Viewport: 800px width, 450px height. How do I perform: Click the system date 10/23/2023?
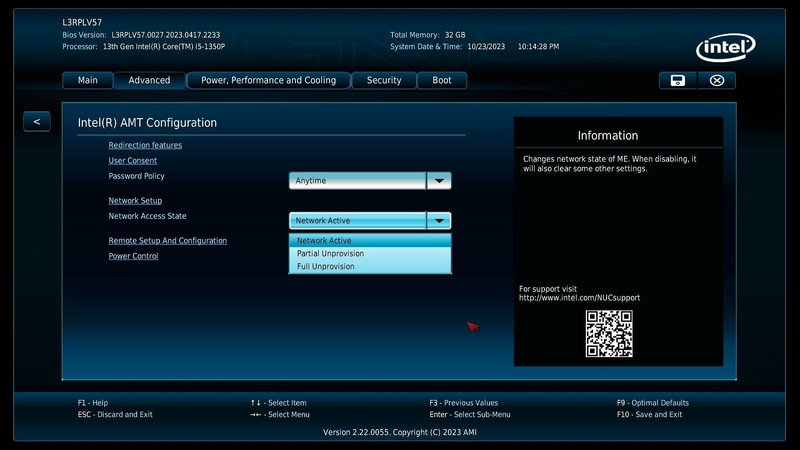point(486,46)
